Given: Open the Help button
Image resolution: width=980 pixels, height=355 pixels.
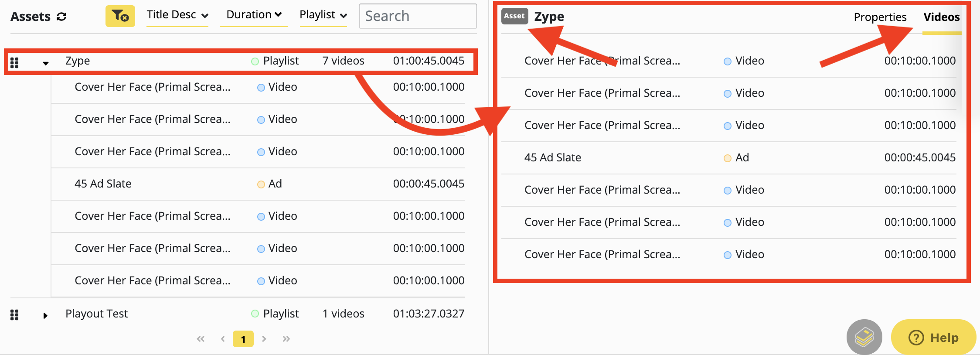Looking at the screenshot, I should pyautogui.click(x=933, y=338).
